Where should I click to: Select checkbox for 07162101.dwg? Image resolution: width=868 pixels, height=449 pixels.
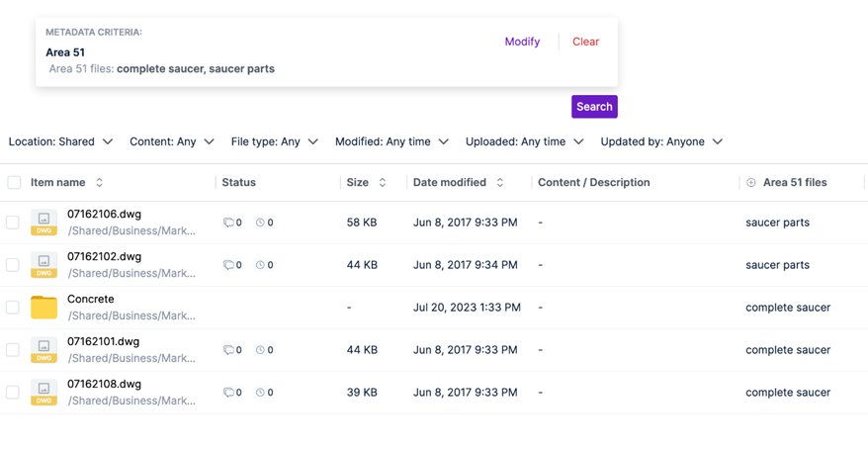point(13,350)
